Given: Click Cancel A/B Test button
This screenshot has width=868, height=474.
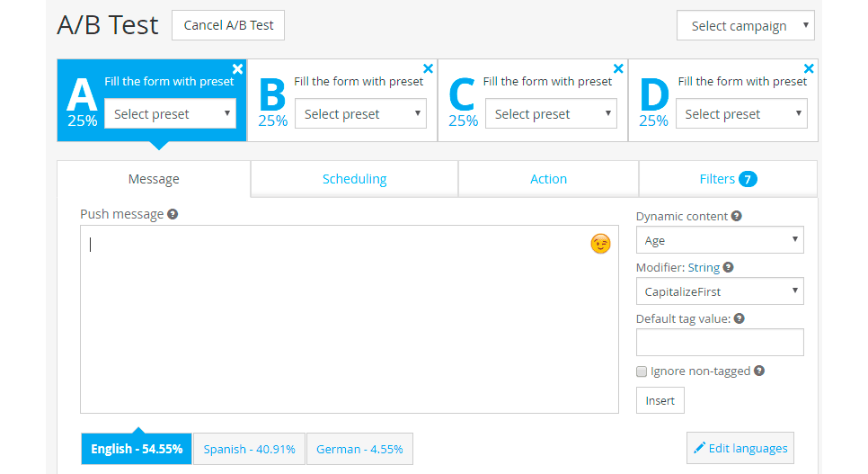Looking at the screenshot, I should (x=228, y=25).
